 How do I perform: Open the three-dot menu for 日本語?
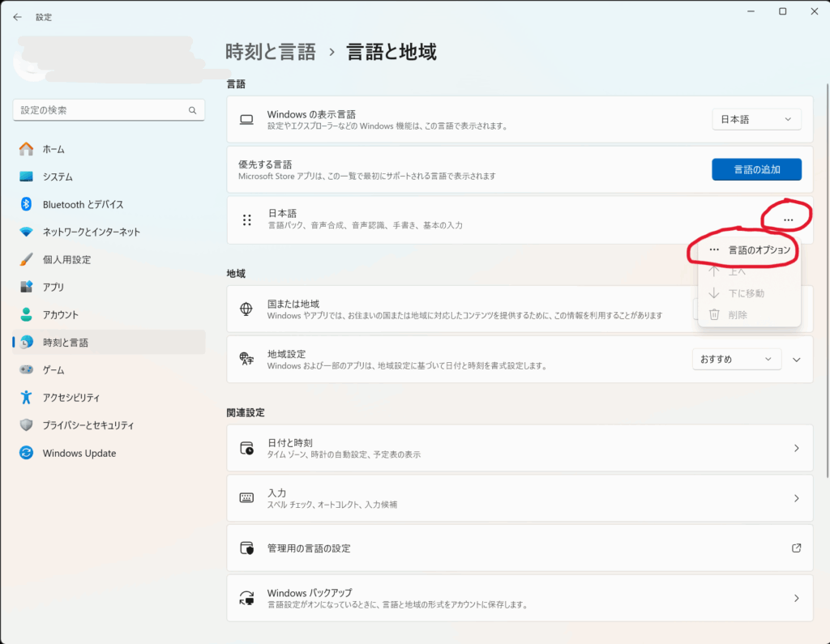pyautogui.click(x=788, y=220)
